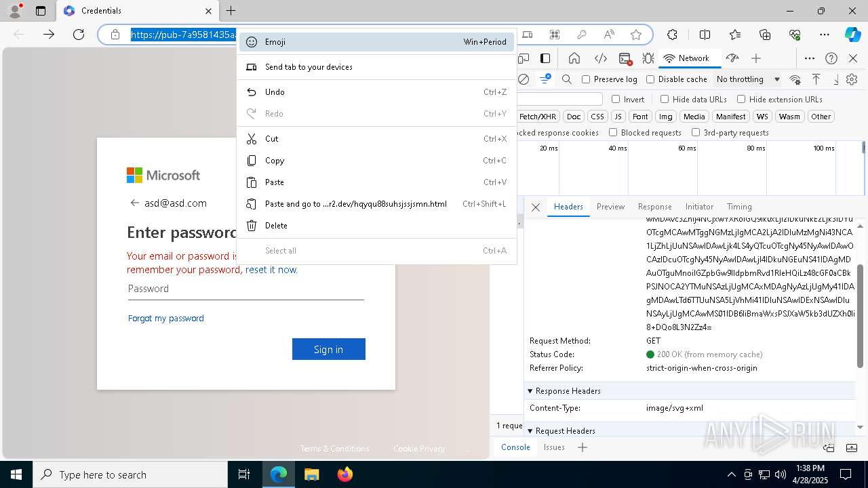Enable Disable cache checkbox

(650, 79)
